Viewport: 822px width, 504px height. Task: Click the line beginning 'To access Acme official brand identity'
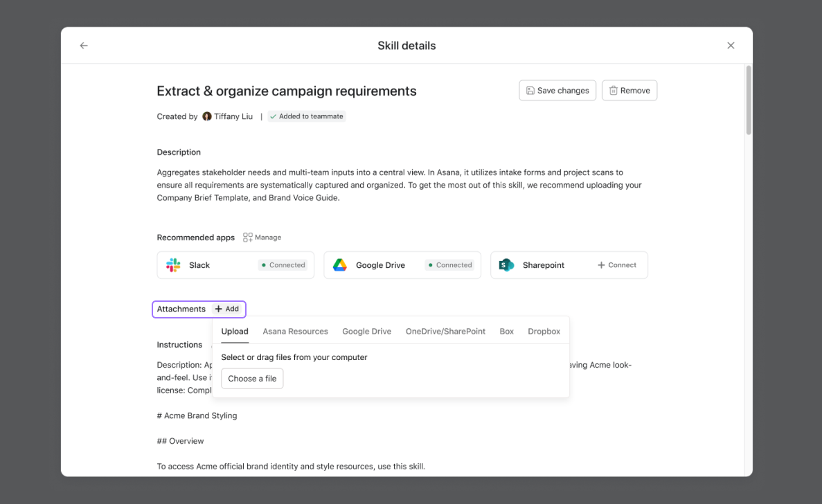pos(291,467)
